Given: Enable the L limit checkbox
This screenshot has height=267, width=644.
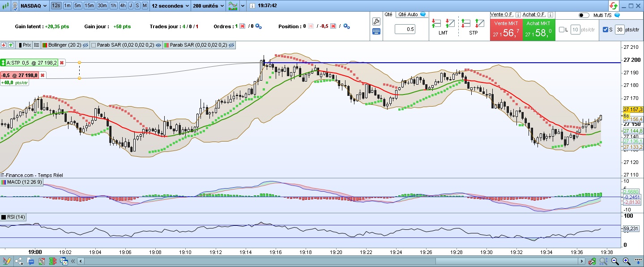Looking at the screenshot, I should pos(562,30).
